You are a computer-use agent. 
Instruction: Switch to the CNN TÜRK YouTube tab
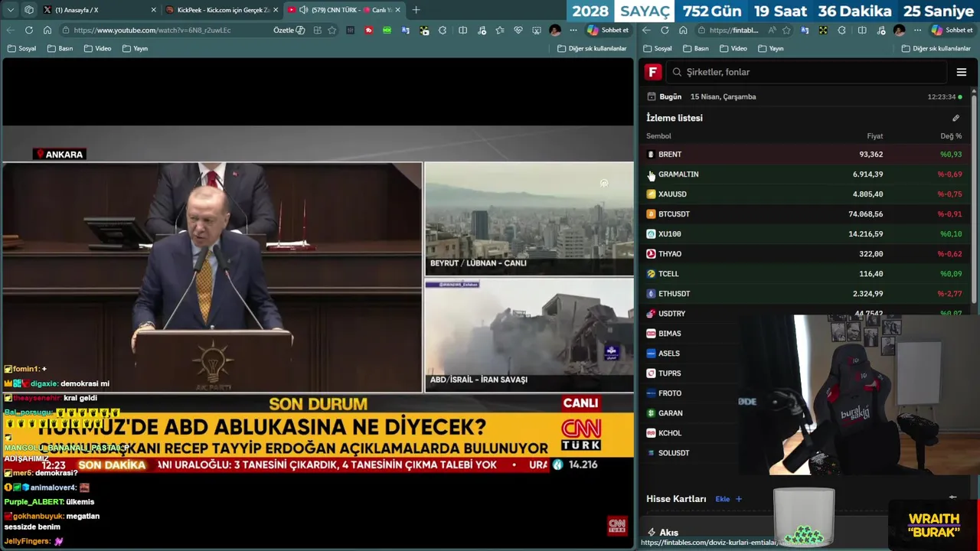pyautogui.click(x=344, y=10)
